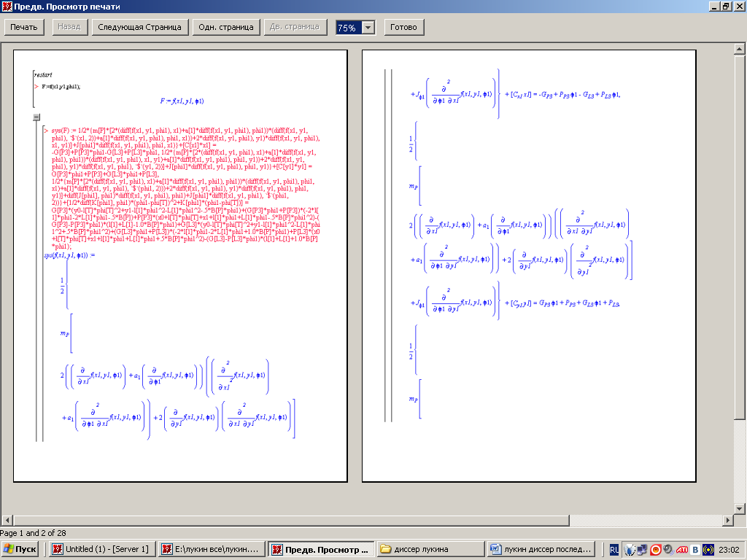747x560 pixels.
Task: Click the vertical scrollbar up arrow
Action: (x=740, y=49)
